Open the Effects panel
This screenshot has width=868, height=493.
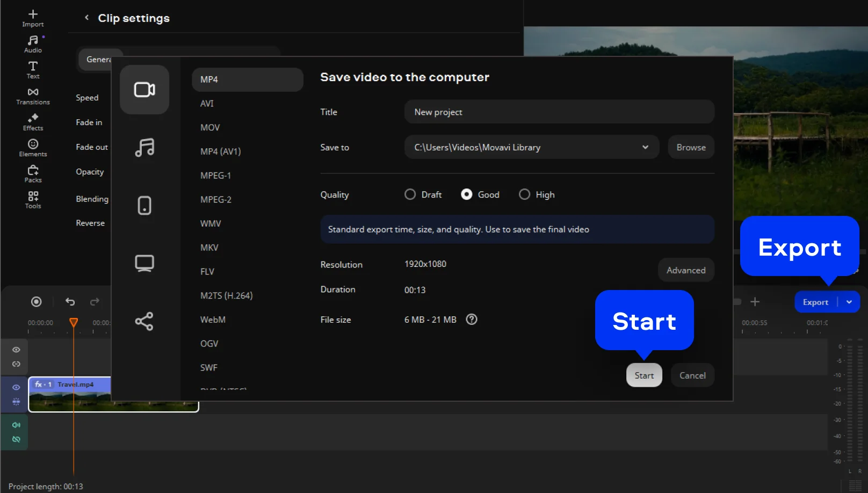pos(33,122)
